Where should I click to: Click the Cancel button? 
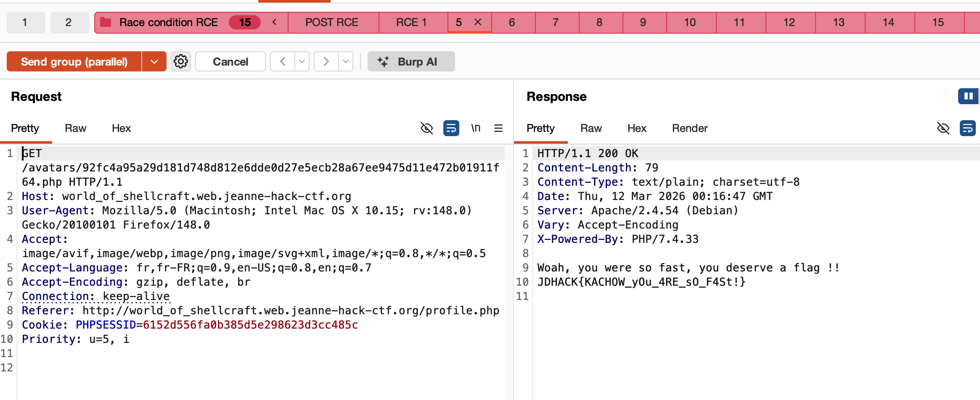tap(230, 62)
